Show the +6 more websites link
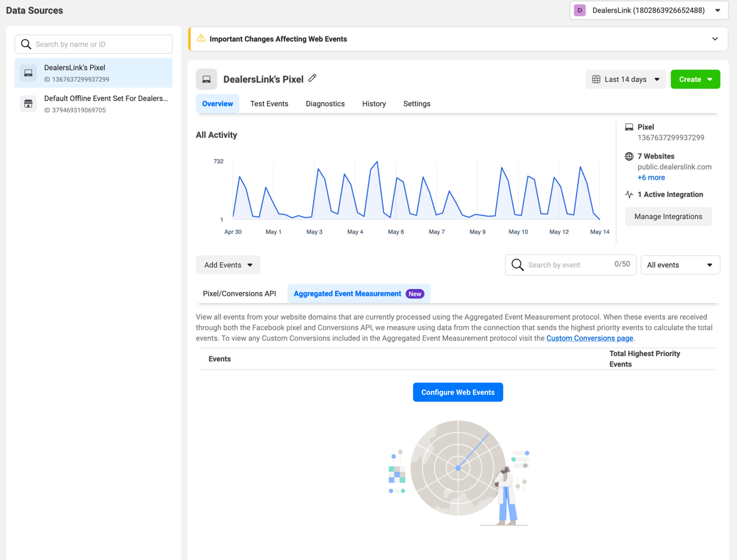The height and width of the screenshot is (560, 737). coord(651,178)
